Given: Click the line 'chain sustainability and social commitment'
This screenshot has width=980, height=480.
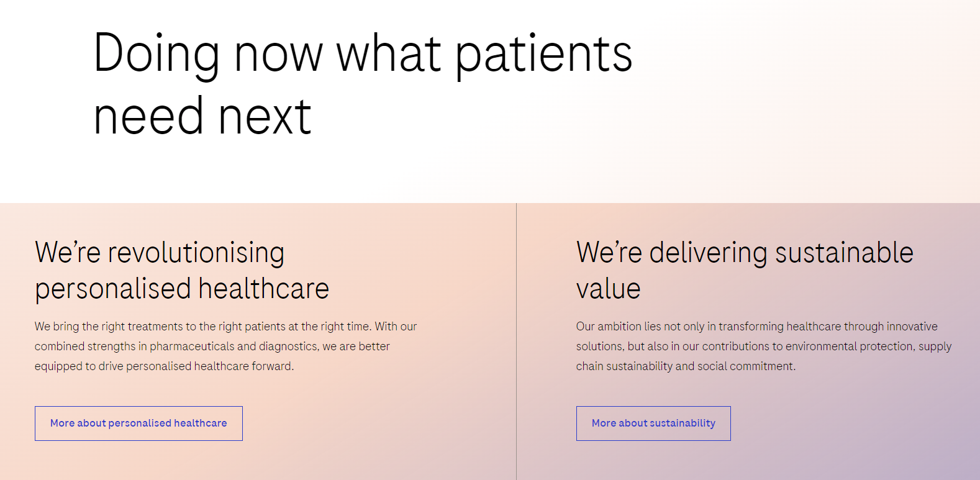Looking at the screenshot, I should pos(686,366).
